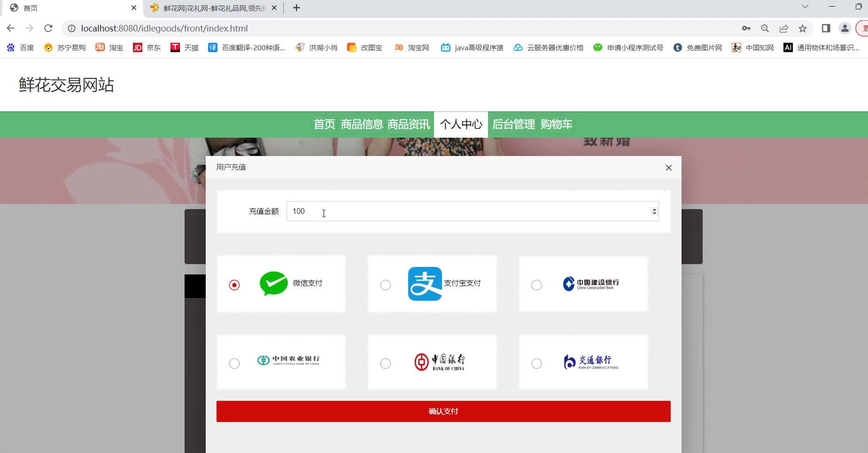
Task: Open the saved passwords key icon
Action: [746, 28]
